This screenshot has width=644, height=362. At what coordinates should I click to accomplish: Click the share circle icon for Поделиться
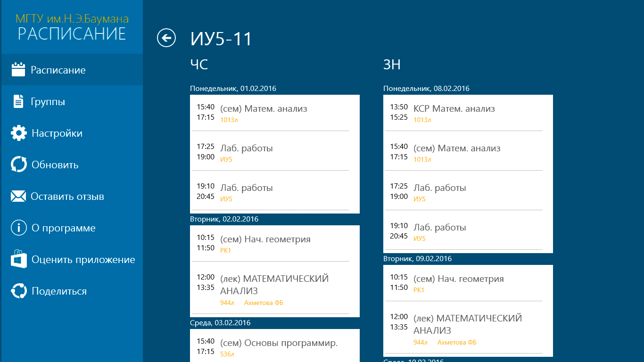click(19, 291)
